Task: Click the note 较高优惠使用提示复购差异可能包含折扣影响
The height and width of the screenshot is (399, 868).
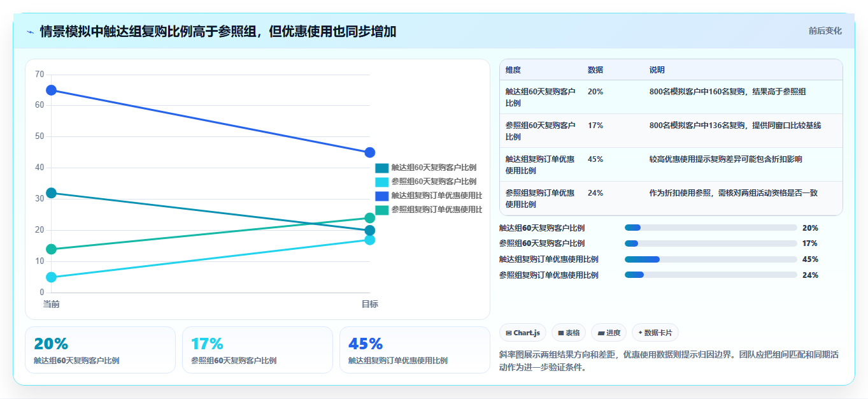Action: pyautogui.click(x=726, y=159)
